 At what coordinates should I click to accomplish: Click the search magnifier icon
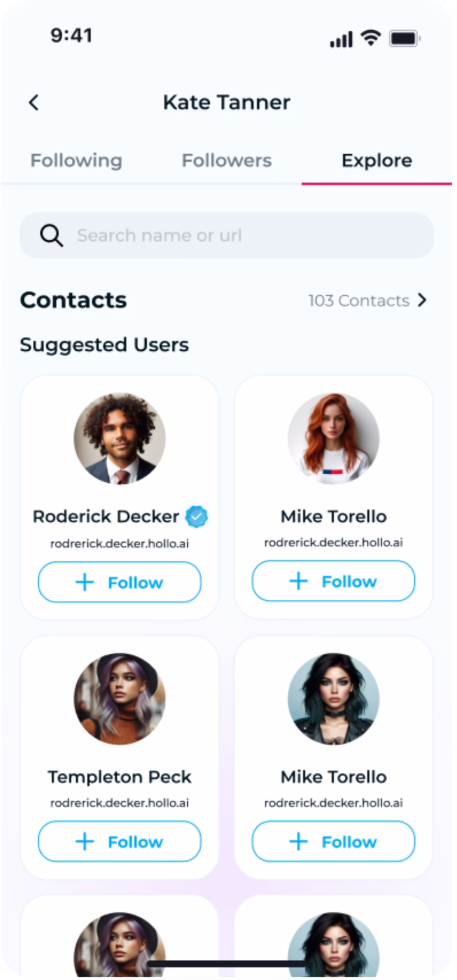pos(51,235)
